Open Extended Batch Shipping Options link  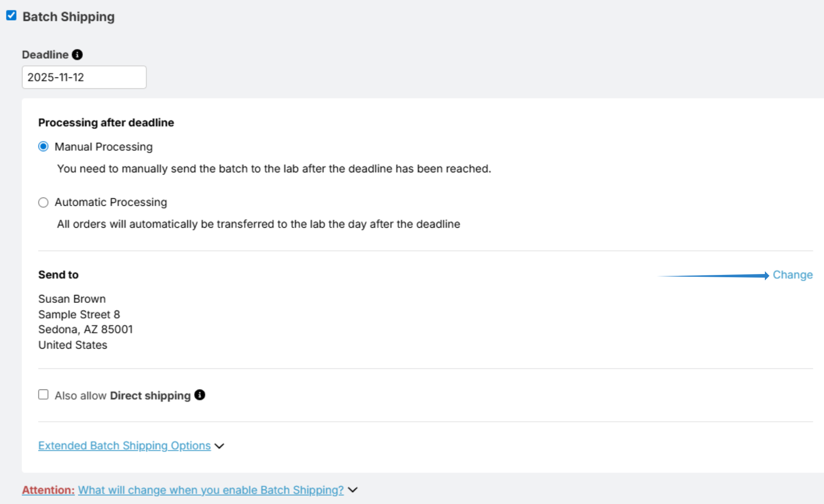(125, 446)
